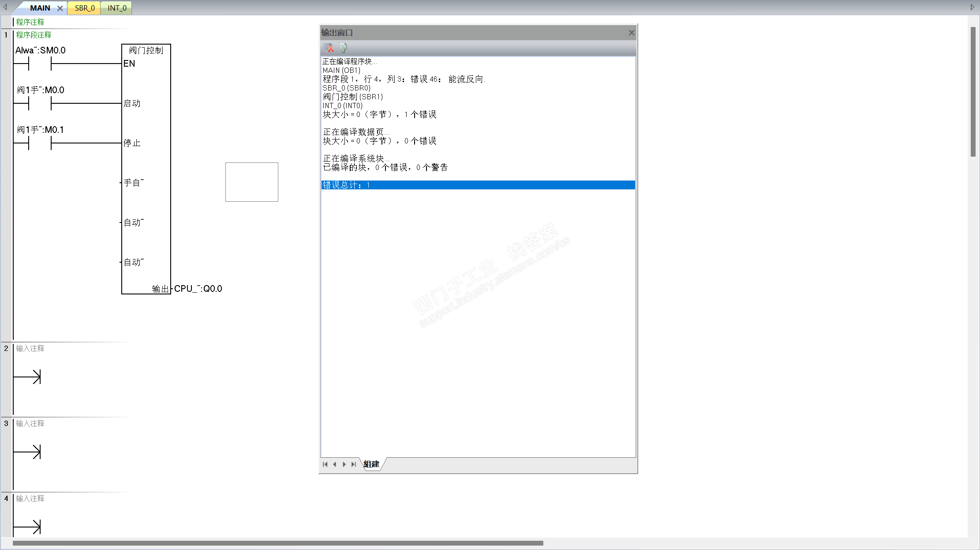Go to previous output tab arrow
Screen dimensions: 980x550
[335, 464]
